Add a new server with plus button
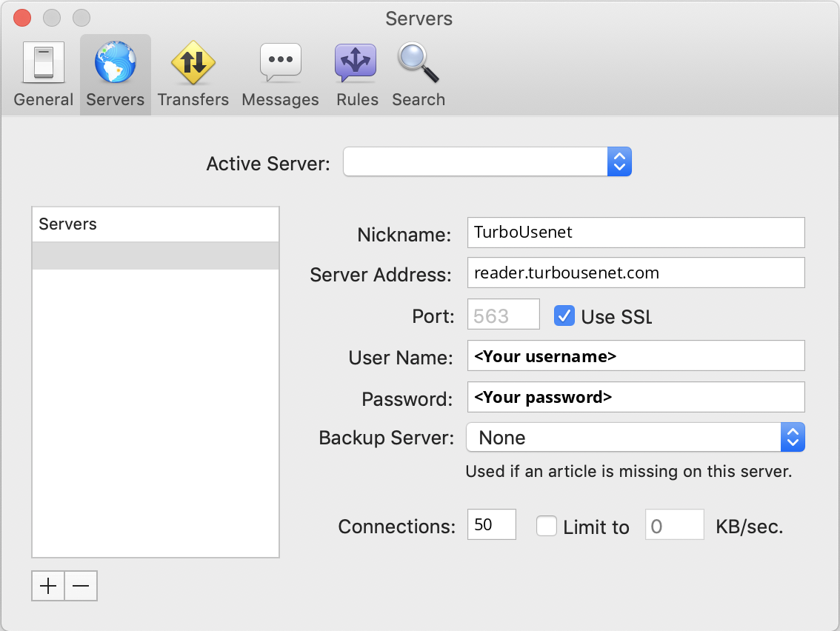840x631 pixels. coord(48,587)
